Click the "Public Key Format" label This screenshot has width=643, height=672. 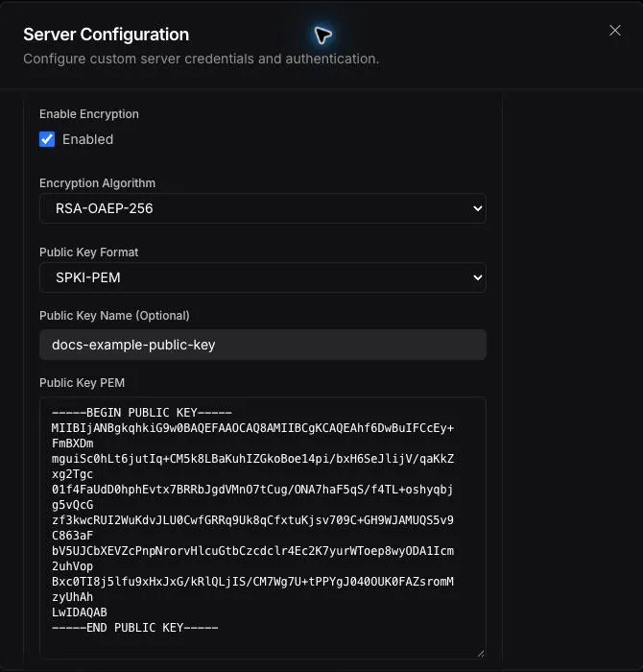click(88, 252)
